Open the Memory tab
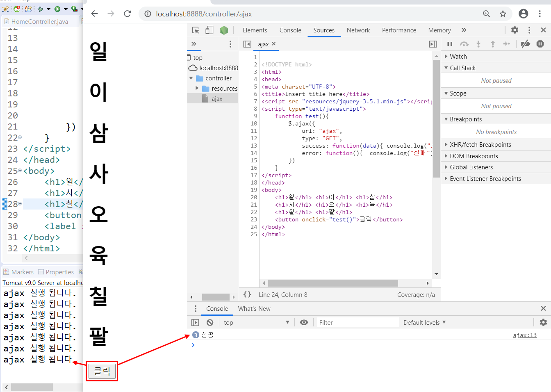This screenshot has width=551, height=392. [x=439, y=30]
